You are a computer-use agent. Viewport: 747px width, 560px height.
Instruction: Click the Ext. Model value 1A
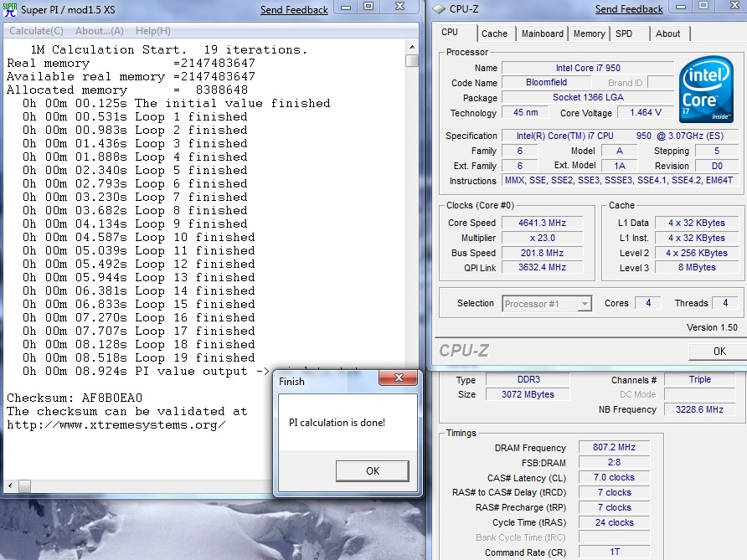tap(620, 166)
